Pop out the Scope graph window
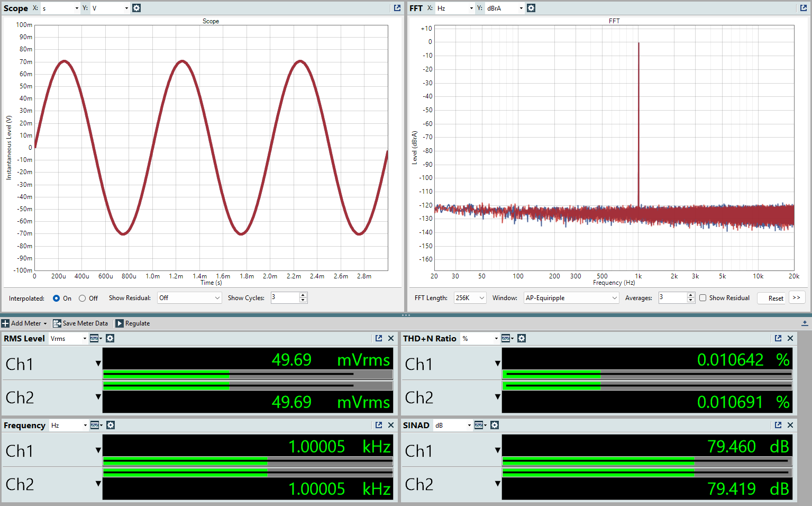 (397, 8)
